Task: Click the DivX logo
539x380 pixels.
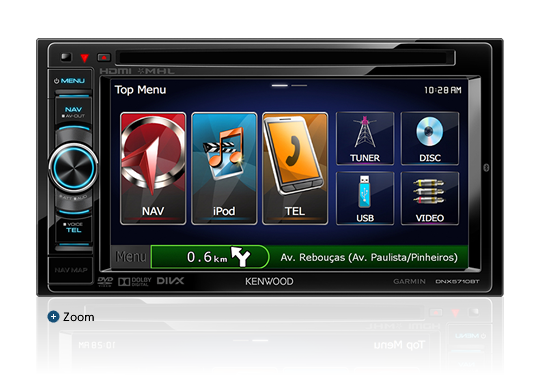Action: tap(170, 281)
